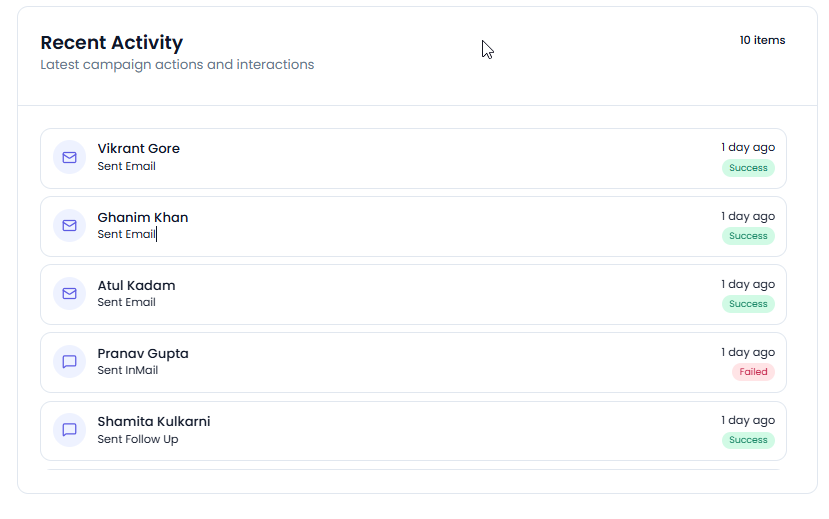
Task: Select the Ghanim Khan name
Action: [143, 217]
